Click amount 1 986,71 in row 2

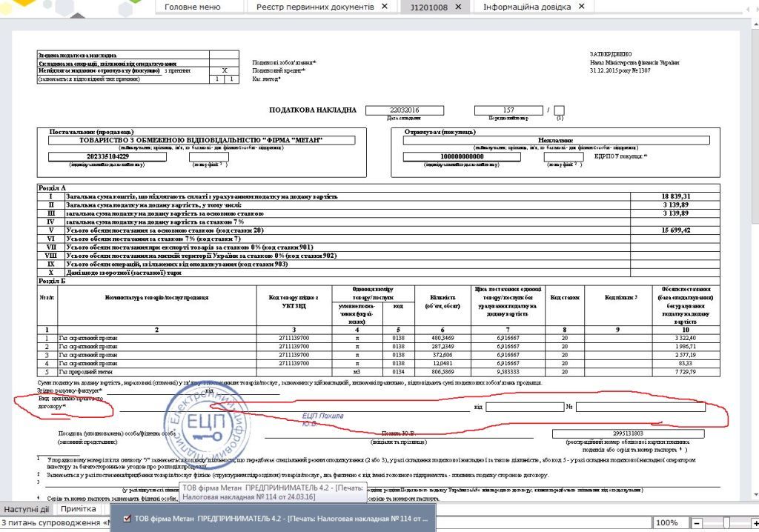click(x=686, y=347)
